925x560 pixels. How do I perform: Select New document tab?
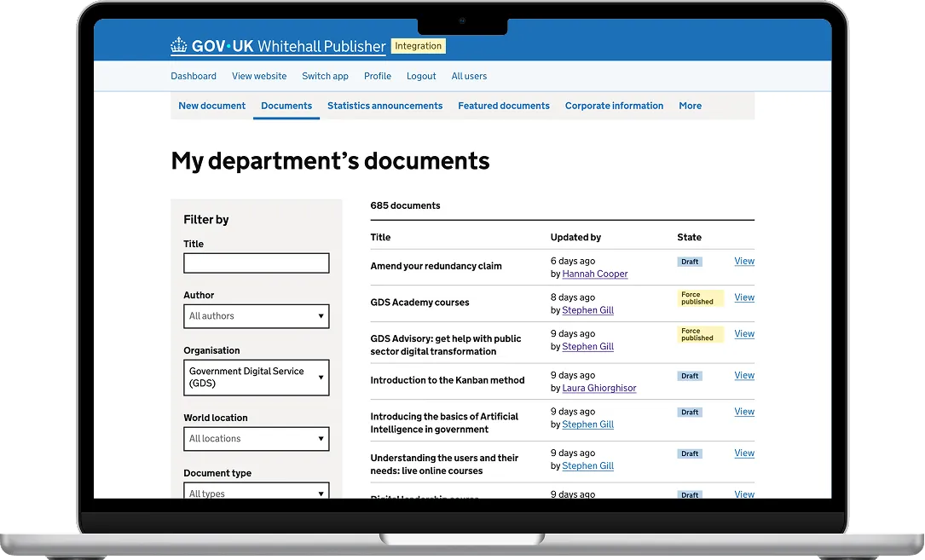(x=211, y=106)
